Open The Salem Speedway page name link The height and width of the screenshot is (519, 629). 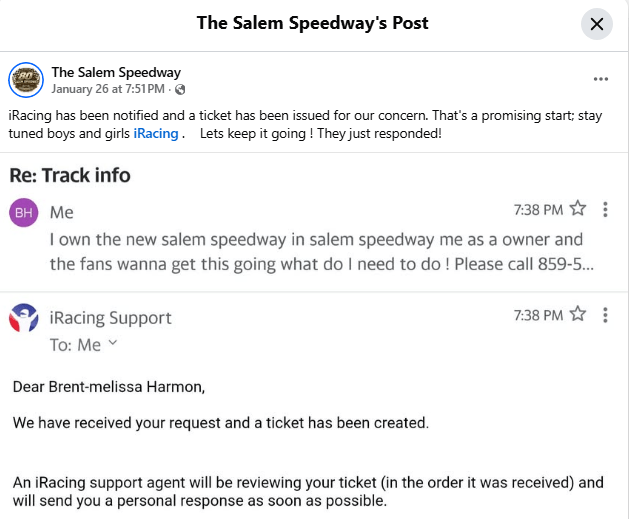[x=116, y=72]
